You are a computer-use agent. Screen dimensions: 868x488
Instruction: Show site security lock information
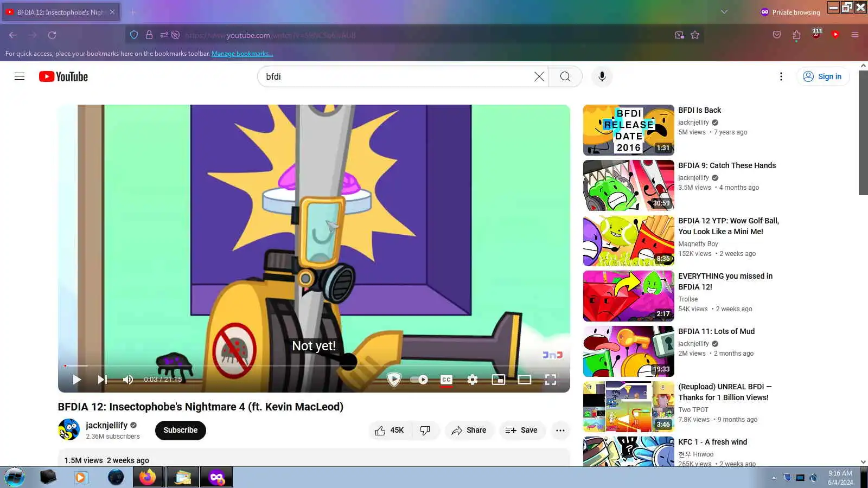(x=149, y=35)
